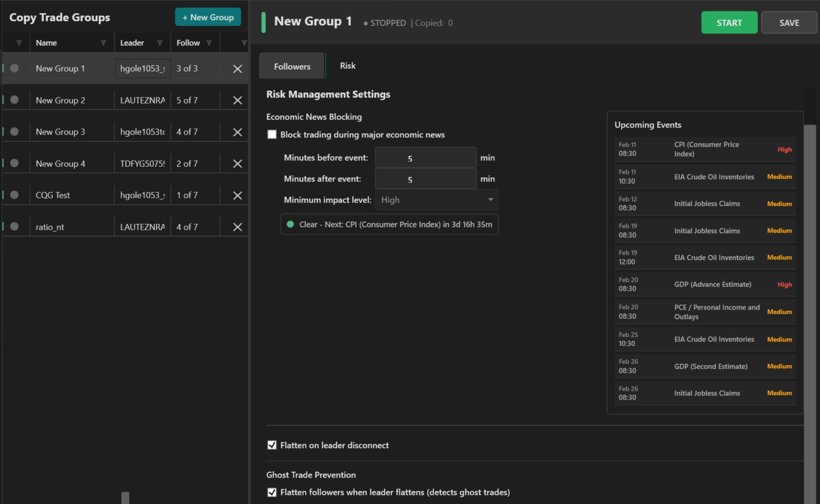The height and width of the screenshot is (504, 820).
Task: Switch to the Risk tab
Action: [347, 65]
